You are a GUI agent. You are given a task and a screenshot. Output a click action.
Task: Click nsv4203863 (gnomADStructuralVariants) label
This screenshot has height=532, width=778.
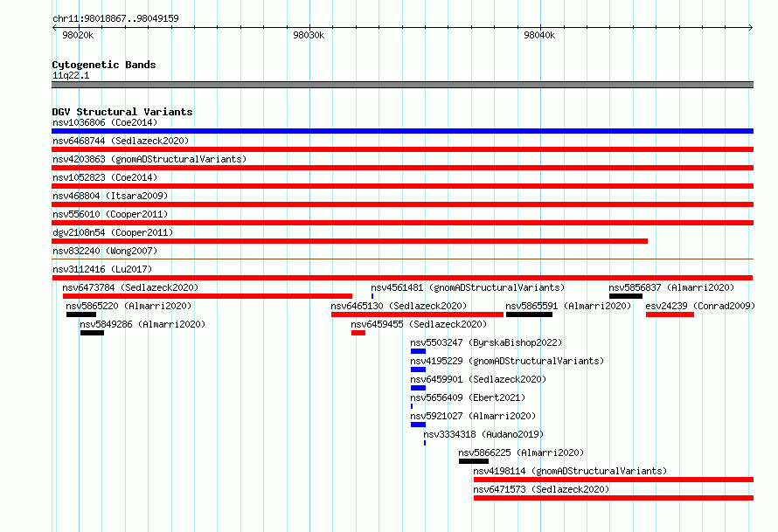(x=149, y=159)
